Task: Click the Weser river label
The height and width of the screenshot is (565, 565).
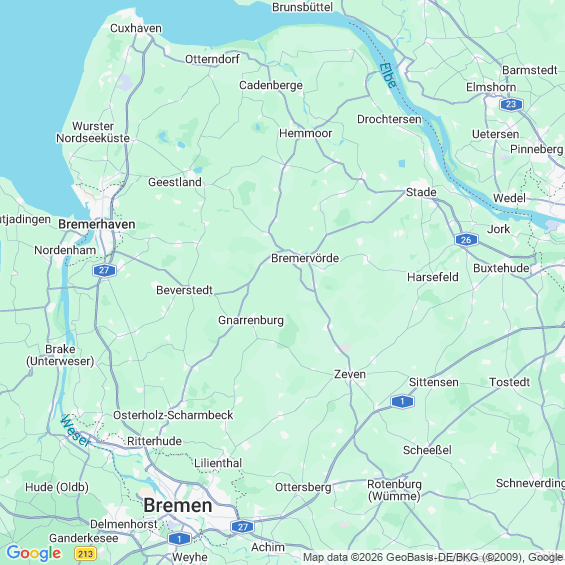Action: 75,430
